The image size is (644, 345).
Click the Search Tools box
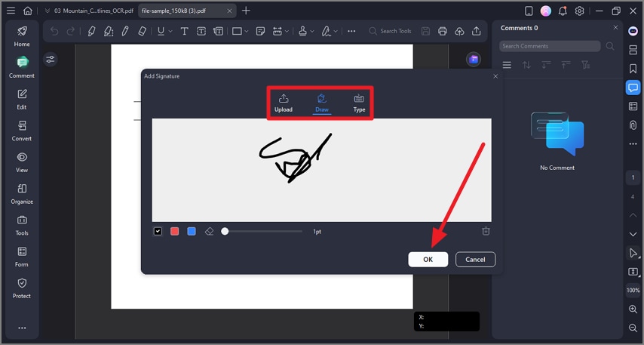(x=390, y=31)
